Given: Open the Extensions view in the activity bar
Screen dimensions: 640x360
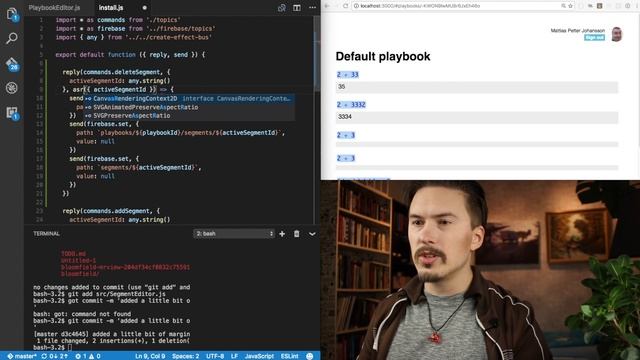Looking at the screenshot, I should 12,113.
